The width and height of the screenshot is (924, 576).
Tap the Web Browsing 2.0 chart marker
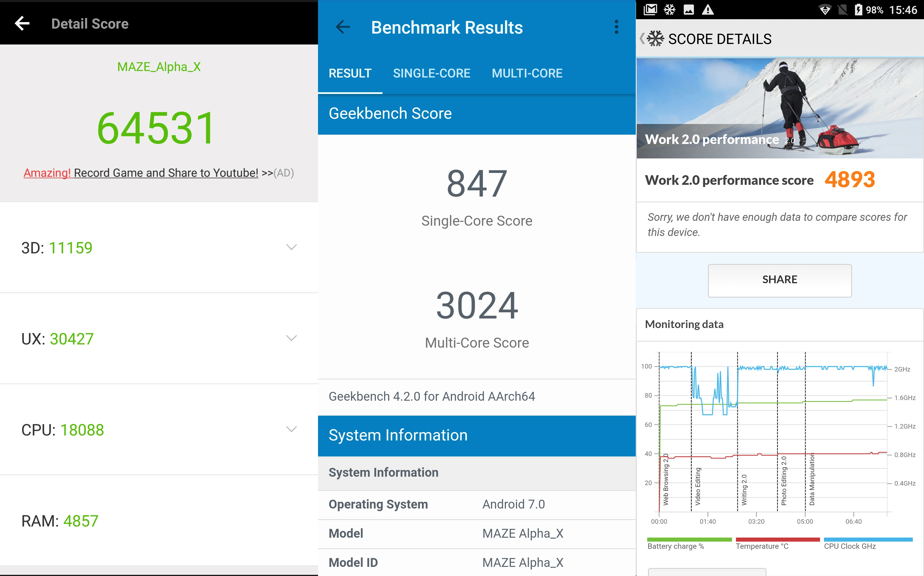click(665, 479)
